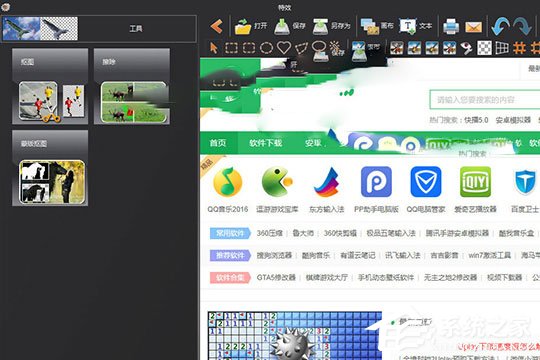Open the 搜狗浏览器 link
The height and width of the screenshot is (360, 540).
coord(274,255)
